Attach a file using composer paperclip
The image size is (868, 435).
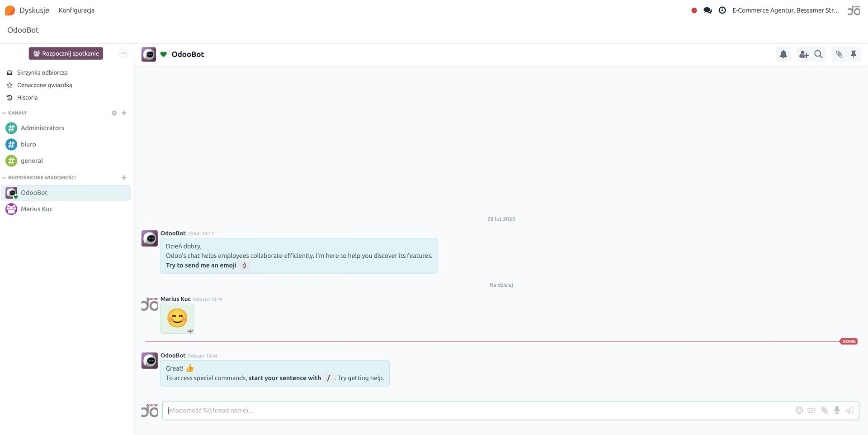point(825,411)
